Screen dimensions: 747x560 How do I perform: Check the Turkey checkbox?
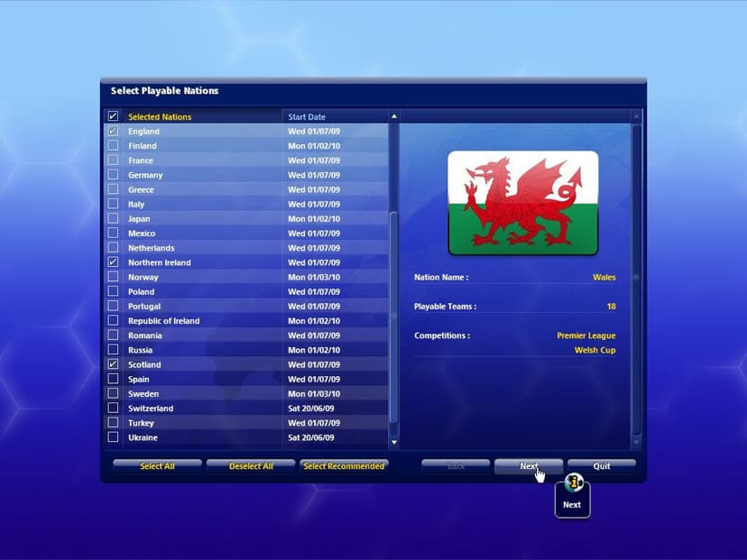tap(113, 422)
